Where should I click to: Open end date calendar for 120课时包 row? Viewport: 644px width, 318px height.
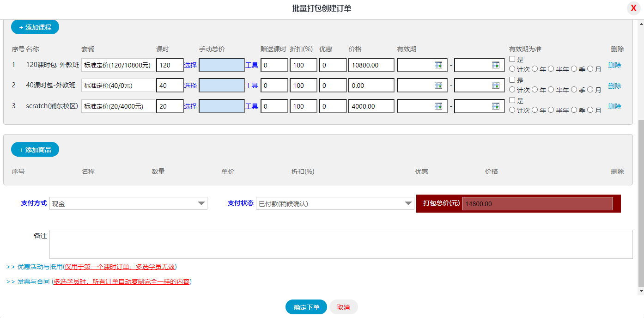495,65
